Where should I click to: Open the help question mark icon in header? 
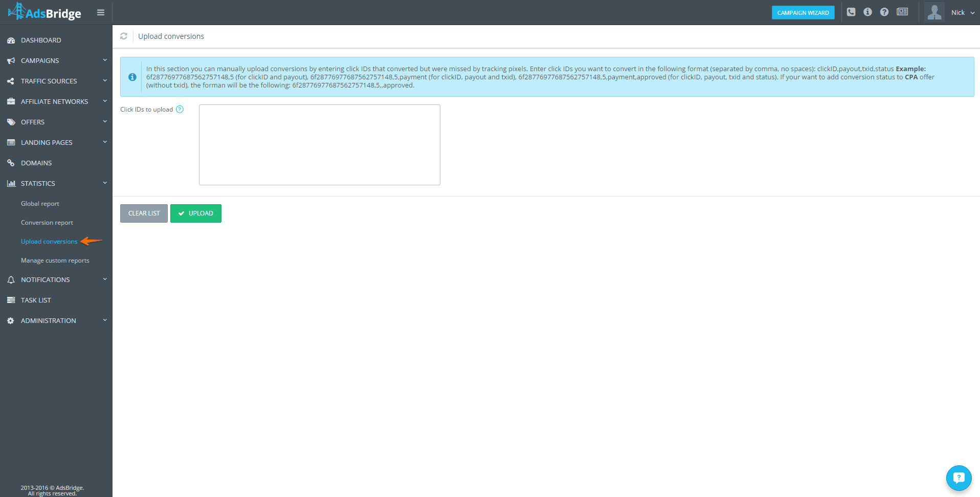tap(884, 12)
